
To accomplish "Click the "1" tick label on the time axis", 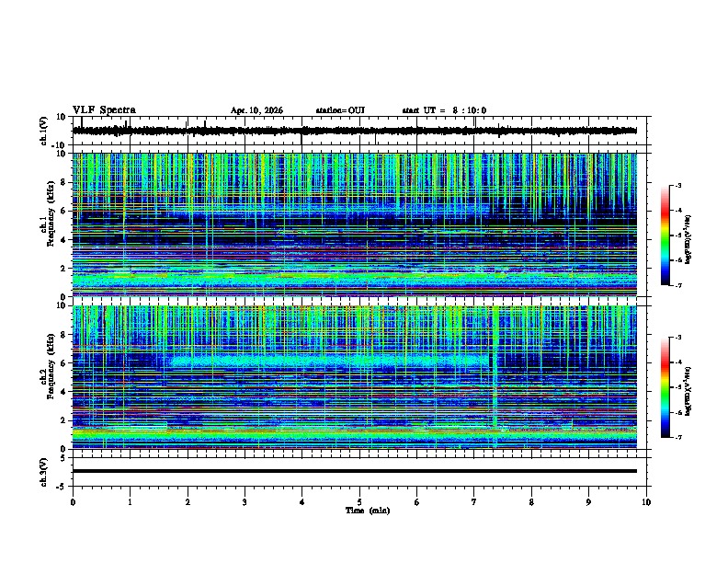I will pos(130,502).
